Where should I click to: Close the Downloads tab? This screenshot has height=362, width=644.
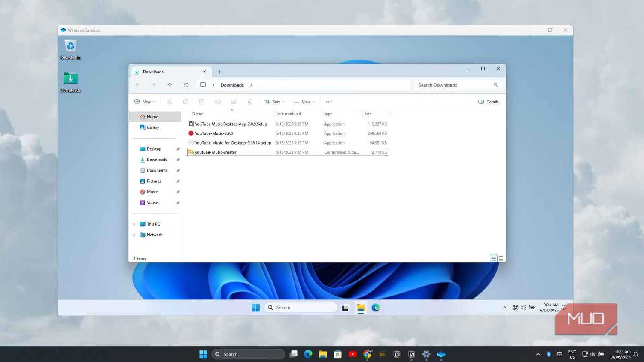pyautogui.click(x=205, y=72)
